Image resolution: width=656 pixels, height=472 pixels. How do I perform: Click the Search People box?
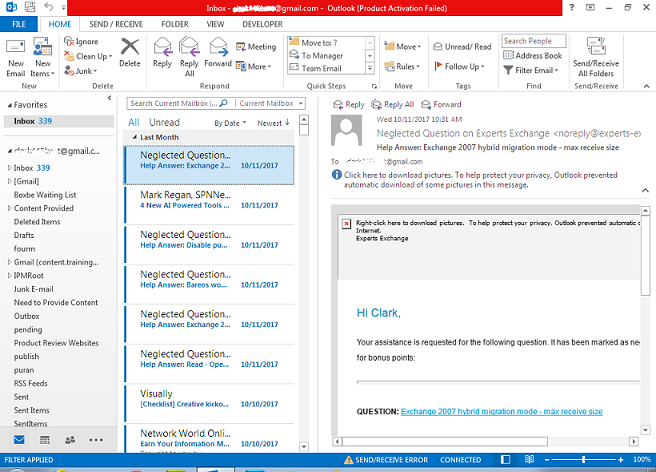(x=533, y=41)
